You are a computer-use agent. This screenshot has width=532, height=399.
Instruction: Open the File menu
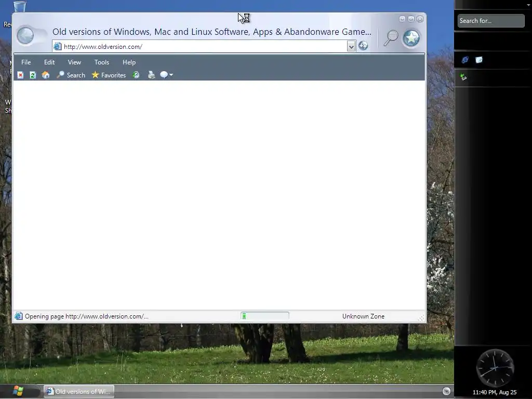(x=26, y=62)
